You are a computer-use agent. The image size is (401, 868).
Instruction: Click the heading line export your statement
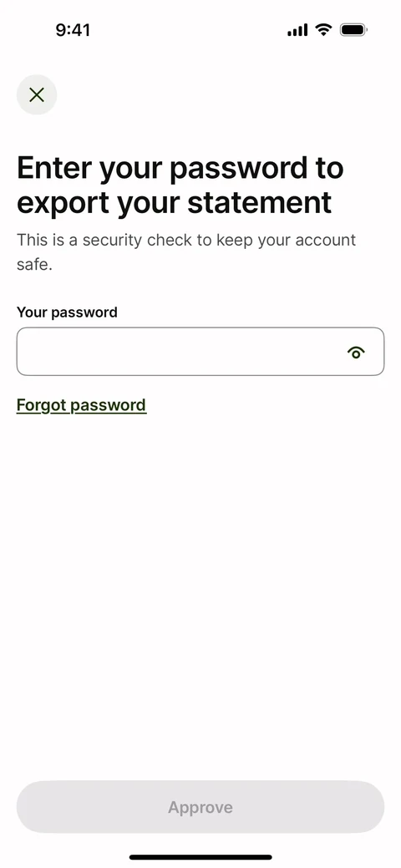coord(175,204)
